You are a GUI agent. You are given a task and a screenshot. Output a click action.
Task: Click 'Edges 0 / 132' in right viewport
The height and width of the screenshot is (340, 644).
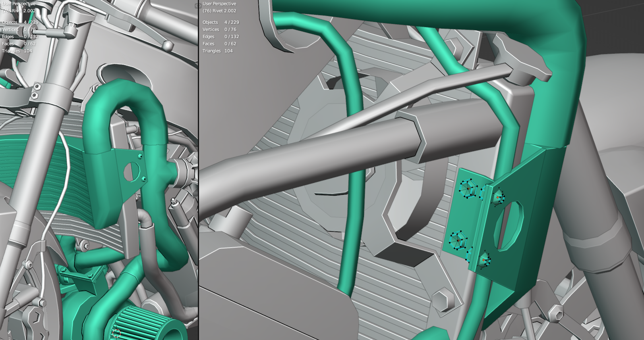click(x=220, y=36)
